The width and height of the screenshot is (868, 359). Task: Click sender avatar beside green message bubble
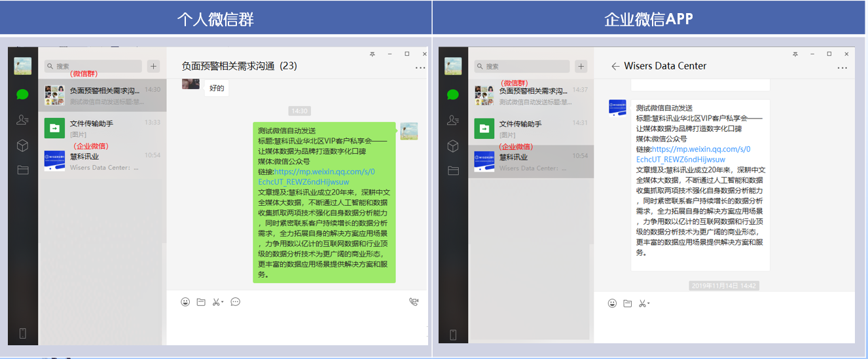409,131
